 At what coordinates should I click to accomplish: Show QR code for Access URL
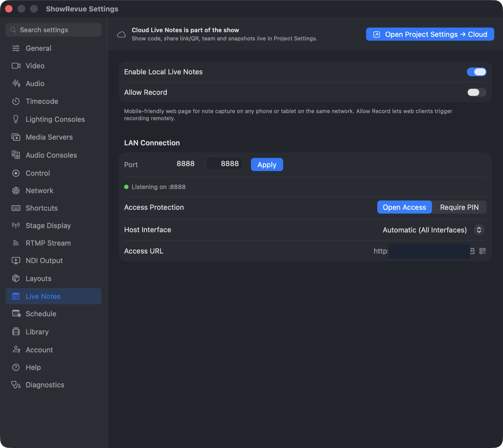[x=482, y=251]
